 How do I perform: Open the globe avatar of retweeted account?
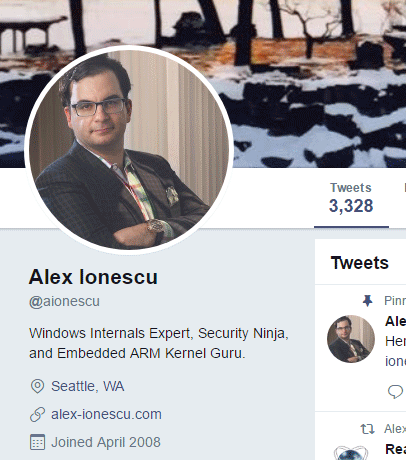351,453
